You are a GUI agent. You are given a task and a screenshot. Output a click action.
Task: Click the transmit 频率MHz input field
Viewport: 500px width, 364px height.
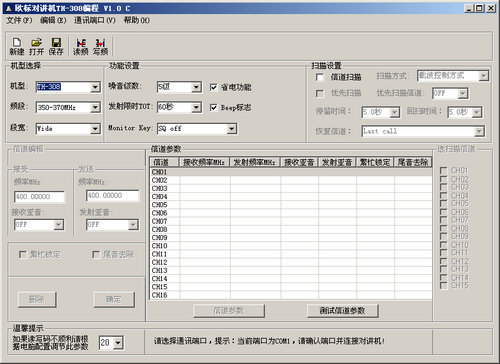(112, 196)
